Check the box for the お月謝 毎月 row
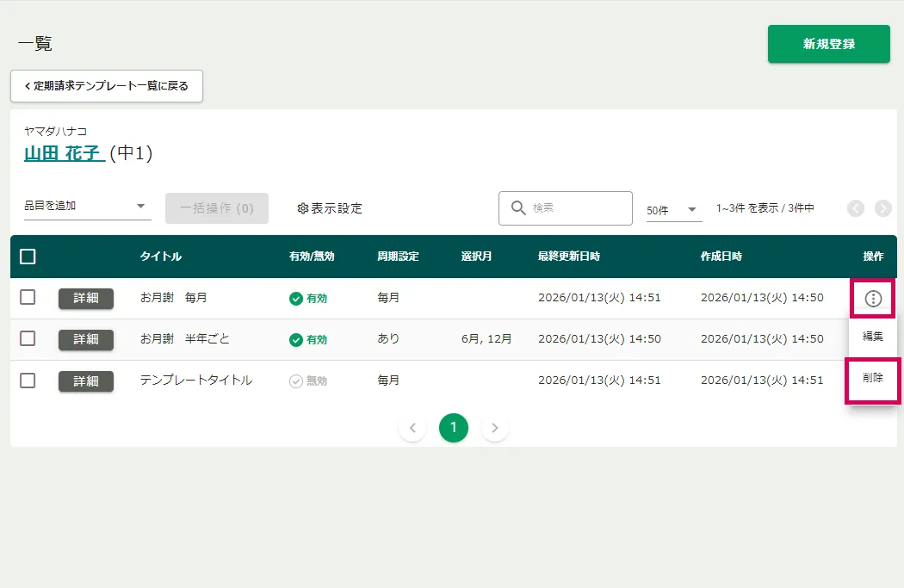904x588 pixels. [28, 297]
